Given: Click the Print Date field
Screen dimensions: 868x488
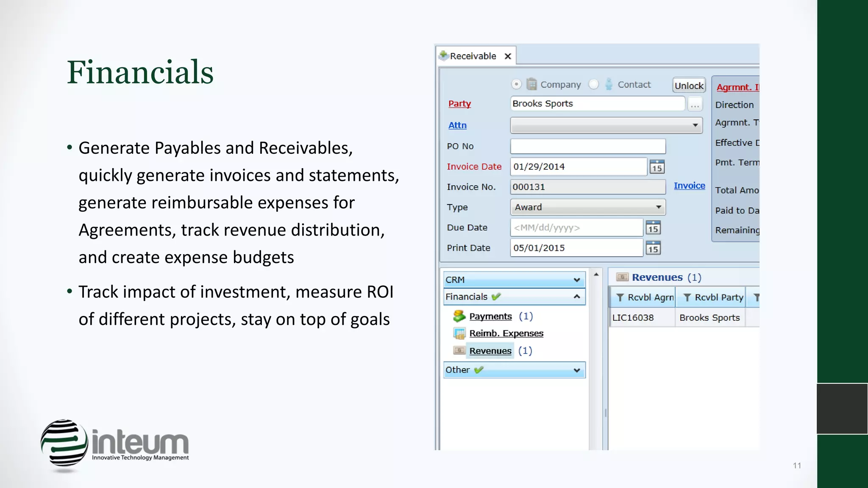Looking at the screenshot, I should click(577, 248).
